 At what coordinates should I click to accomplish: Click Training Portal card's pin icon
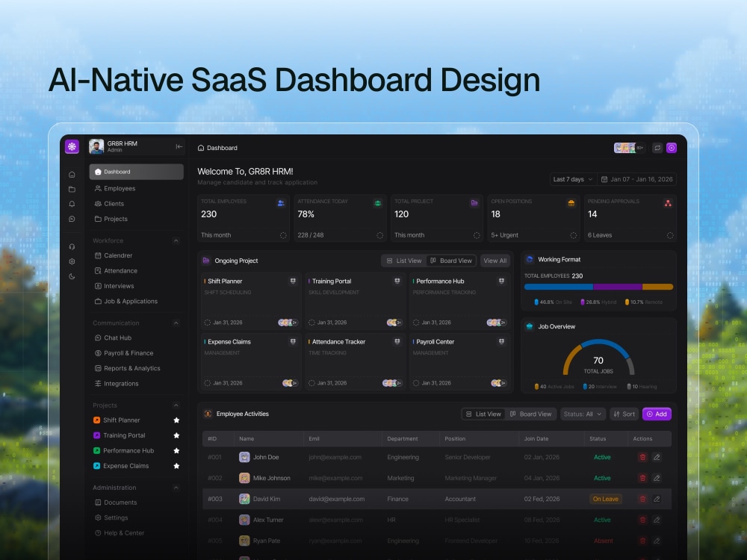tap(397, 281)
